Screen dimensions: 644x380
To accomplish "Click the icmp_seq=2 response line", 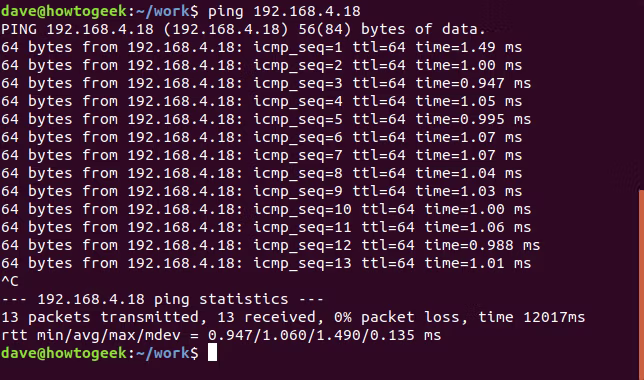I will [x=262, y=66].
